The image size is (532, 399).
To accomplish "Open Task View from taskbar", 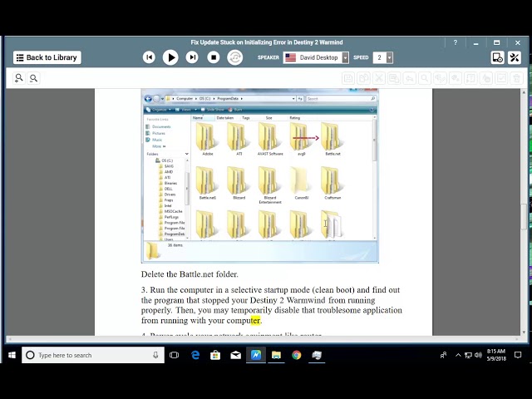I will [174, 355].
